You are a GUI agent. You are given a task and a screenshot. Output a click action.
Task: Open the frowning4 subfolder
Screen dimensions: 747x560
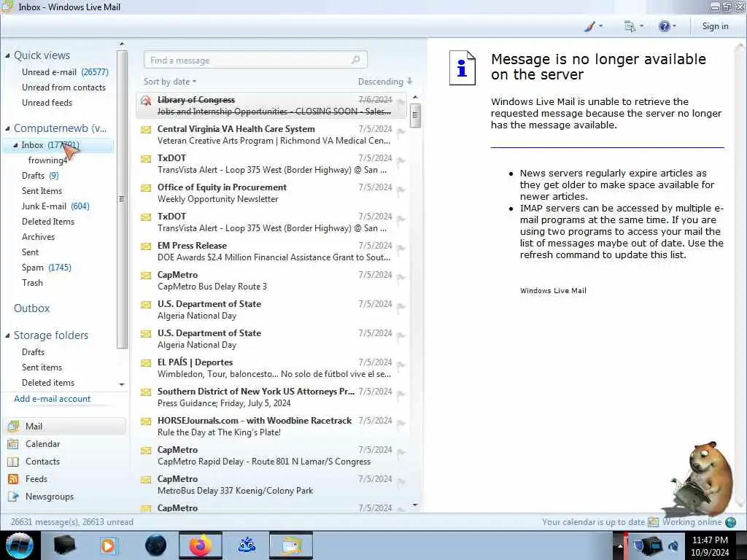coord(47,160)
